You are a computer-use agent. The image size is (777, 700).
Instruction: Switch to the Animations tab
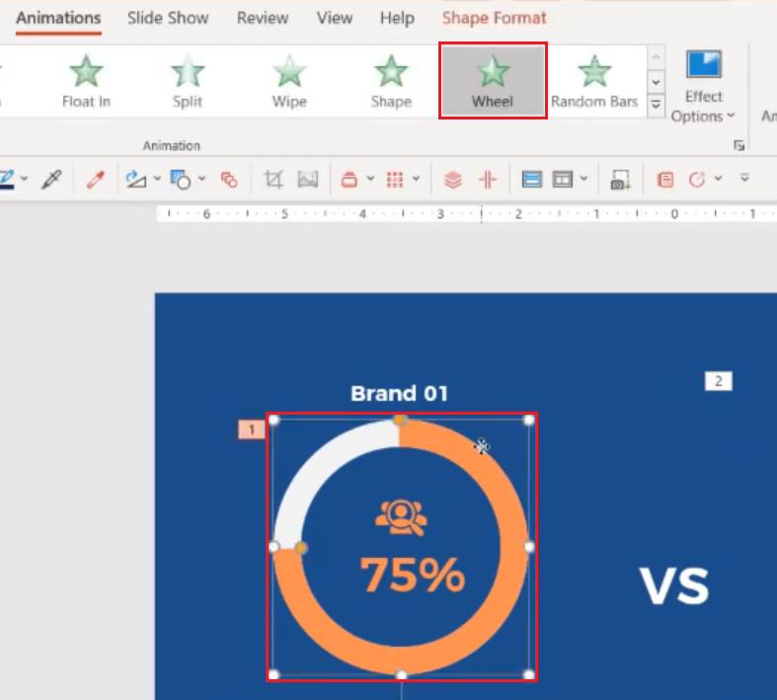click(x=58, y=18)
